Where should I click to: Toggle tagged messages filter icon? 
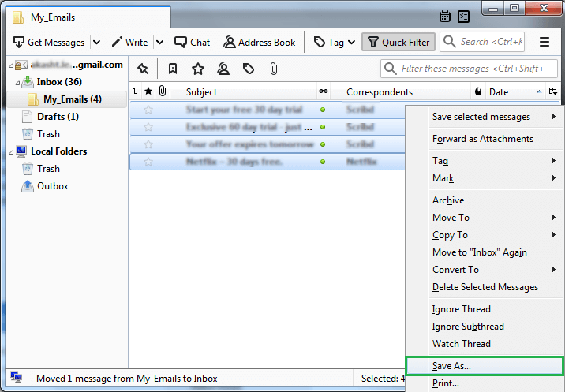point(249,69)
